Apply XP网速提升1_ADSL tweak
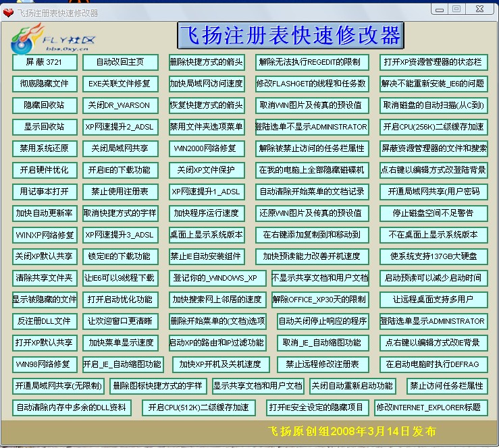 [207, 192]
